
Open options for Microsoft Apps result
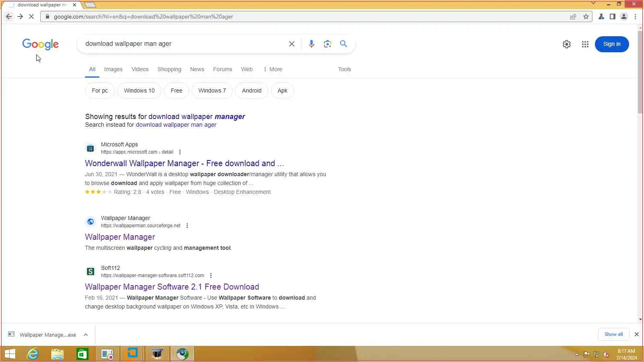(180, 152)
